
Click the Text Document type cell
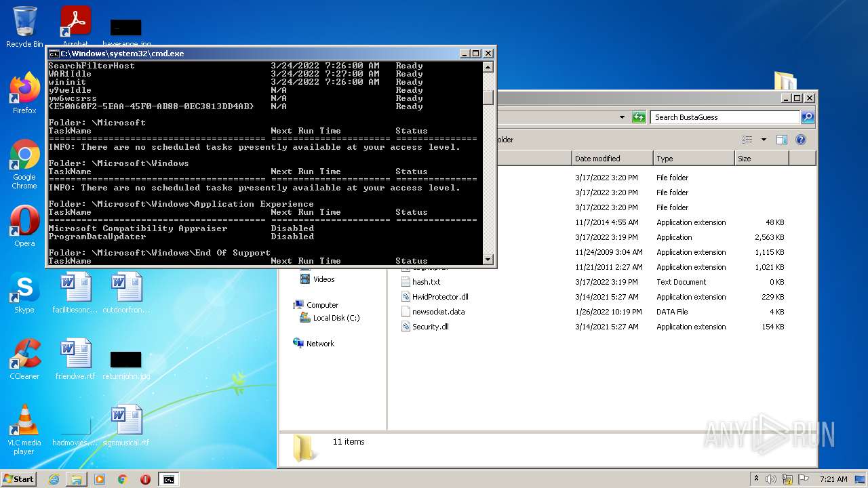[x=681, y=282]
